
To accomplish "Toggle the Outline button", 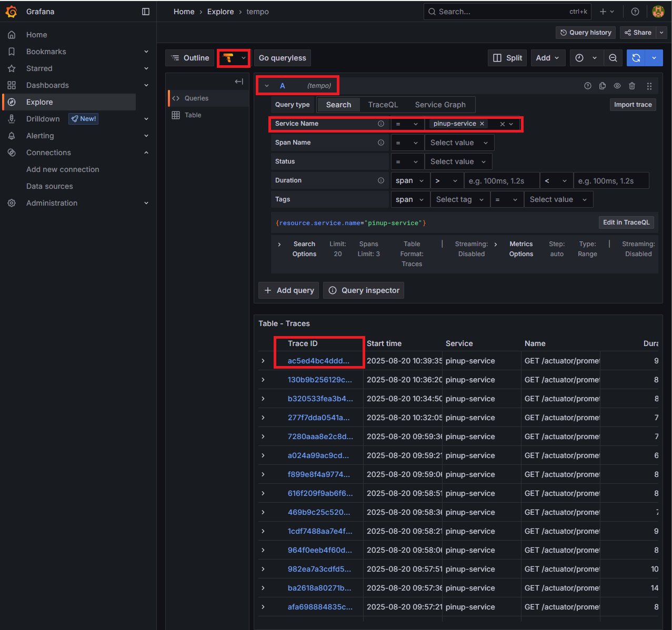I will (190, 58).
